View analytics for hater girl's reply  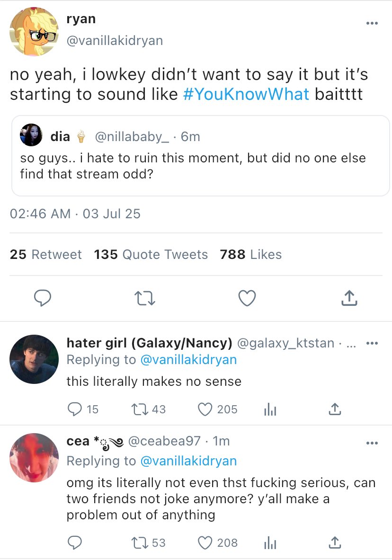(x=270, y=410)
